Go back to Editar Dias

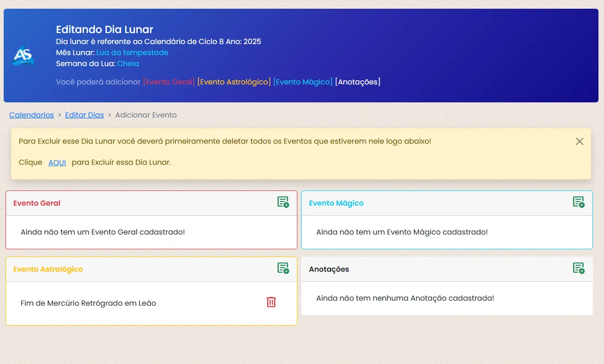tap(84, 115)
